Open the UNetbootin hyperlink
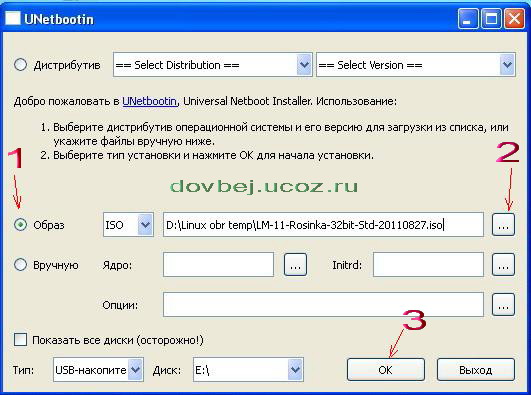The image size is (531, 395). point(149,101)
